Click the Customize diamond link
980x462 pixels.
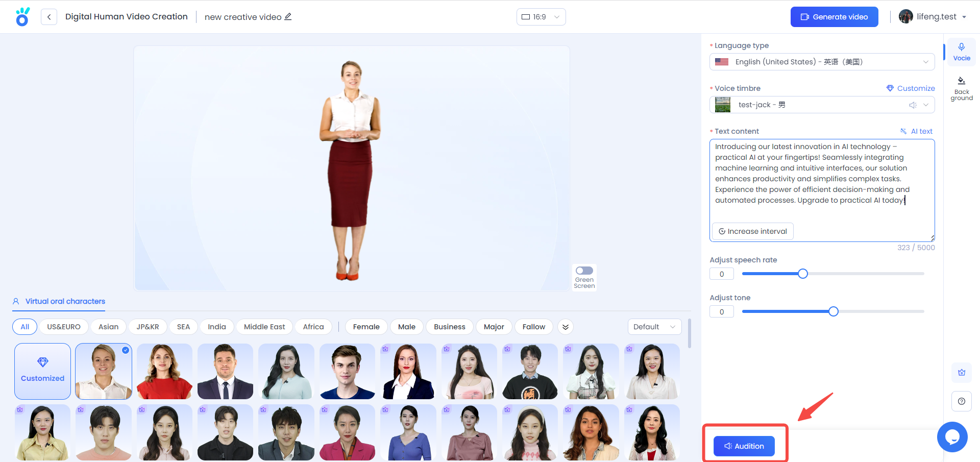911,88
